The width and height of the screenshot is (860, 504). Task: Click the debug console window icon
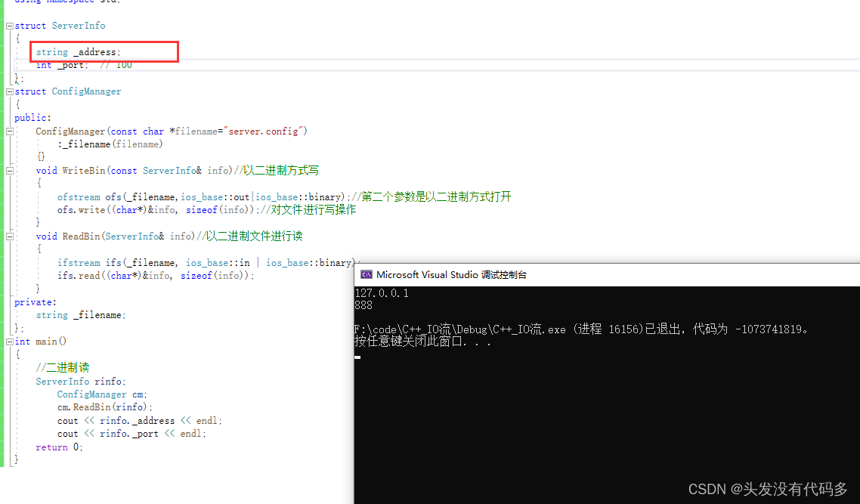tap(367, 275)
